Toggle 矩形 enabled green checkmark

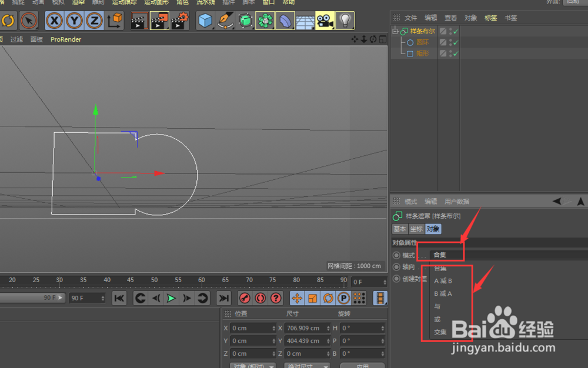(x=456, y=53)
